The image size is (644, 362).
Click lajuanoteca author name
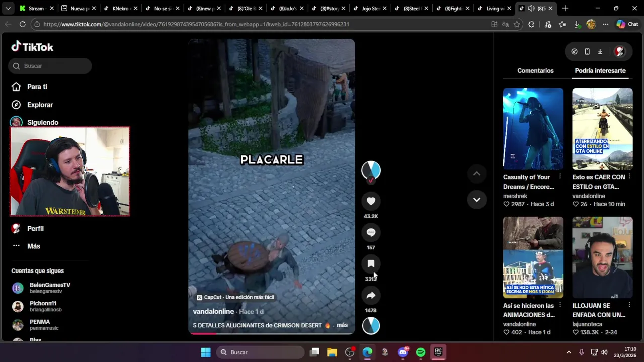pos(587,324)
